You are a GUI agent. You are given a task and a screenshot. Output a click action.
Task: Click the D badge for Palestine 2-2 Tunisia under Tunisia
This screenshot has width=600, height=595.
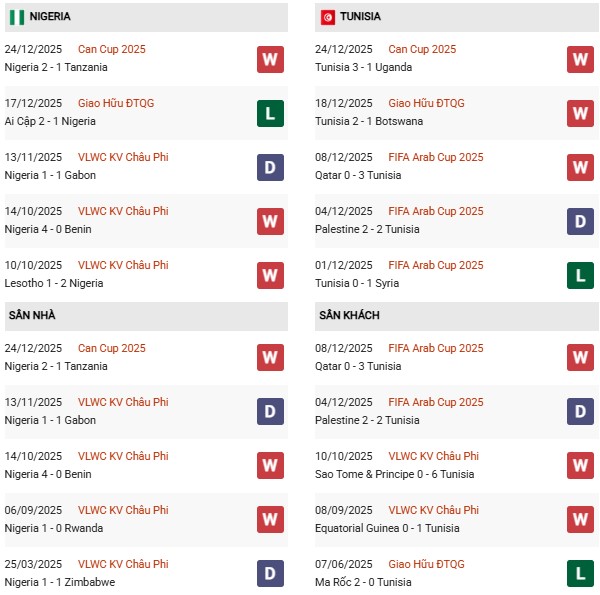pyautogui.click(x=580, y=221)
